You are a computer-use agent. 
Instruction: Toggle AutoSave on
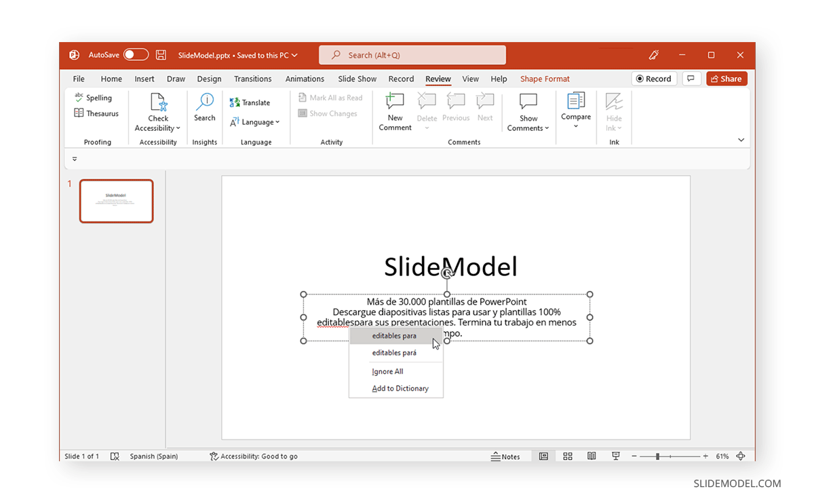[x=135, y=54]
